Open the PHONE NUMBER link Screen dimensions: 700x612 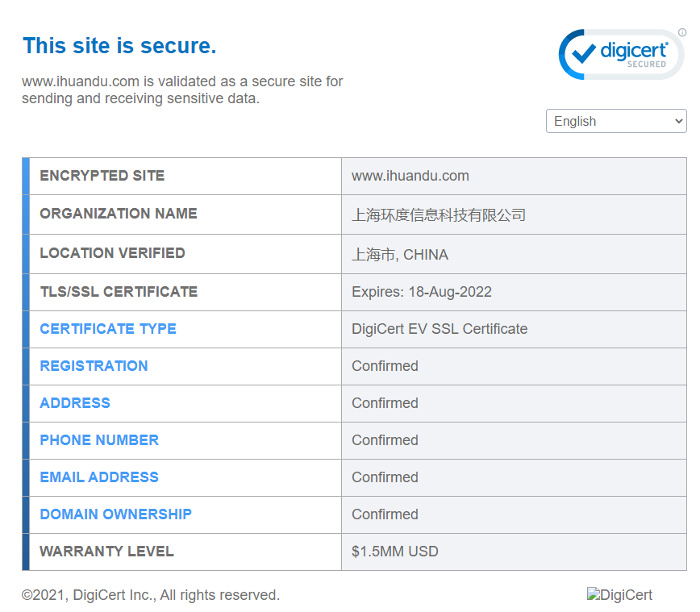[x=99, y=440]
